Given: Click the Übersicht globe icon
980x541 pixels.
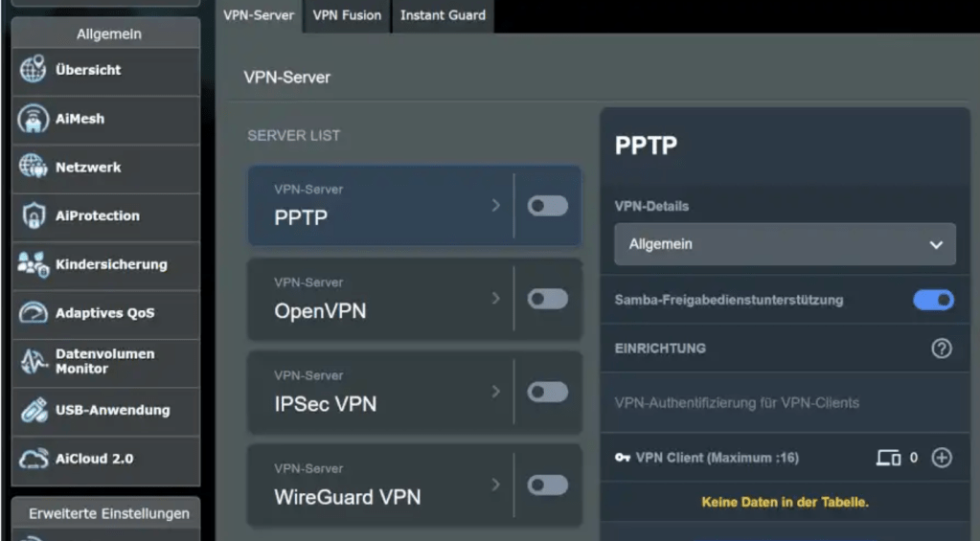Looking at the screenshot, I should coord(33,70).
